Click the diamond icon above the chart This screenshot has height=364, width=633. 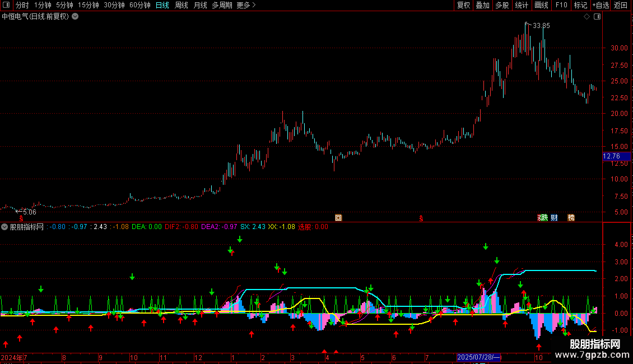click(587, 17)
